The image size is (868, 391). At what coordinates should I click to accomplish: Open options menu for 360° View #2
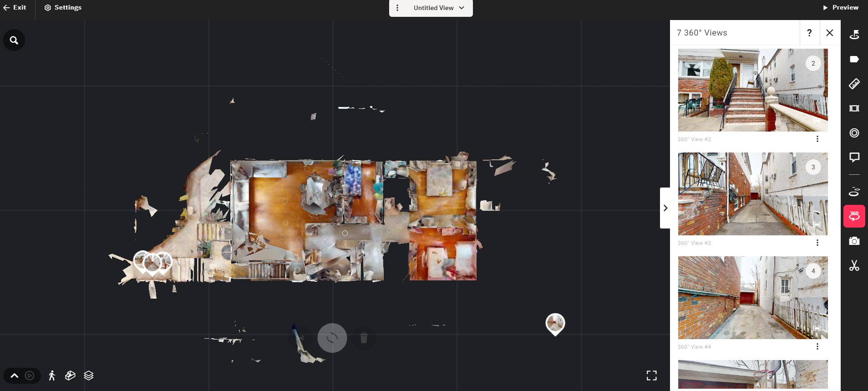pyautogui.click(x=817, y=139)
